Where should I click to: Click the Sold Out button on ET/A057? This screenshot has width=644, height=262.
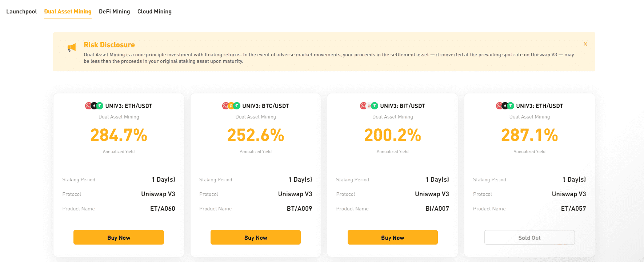[x=529, y=238]
